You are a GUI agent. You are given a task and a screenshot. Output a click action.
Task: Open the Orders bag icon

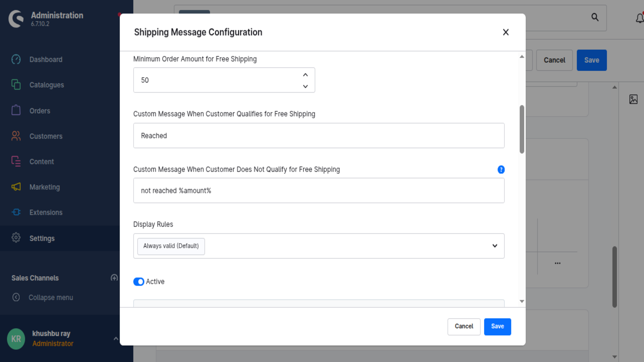[16, 110]
